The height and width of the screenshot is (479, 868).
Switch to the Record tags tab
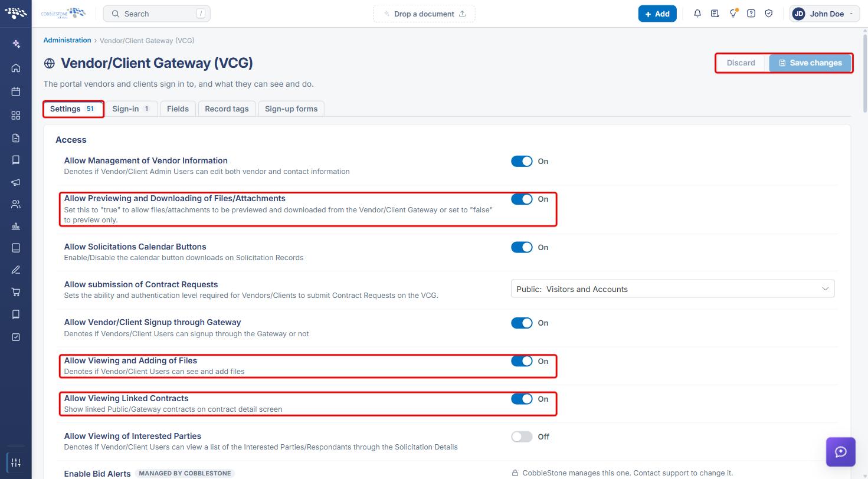227,109
